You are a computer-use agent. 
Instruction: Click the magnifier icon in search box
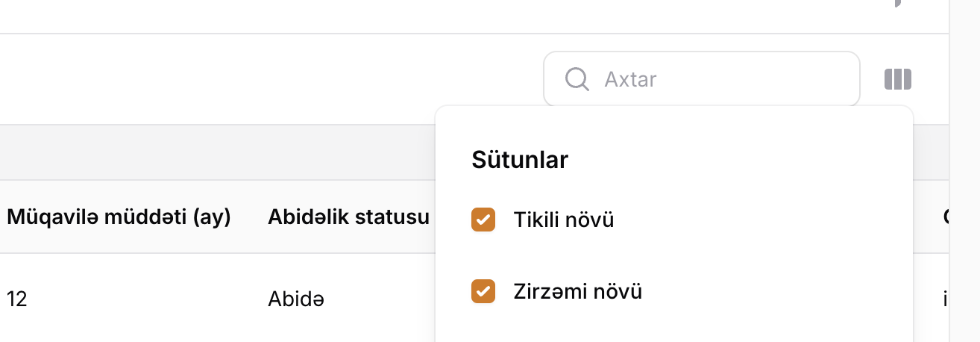coord(577,78)
